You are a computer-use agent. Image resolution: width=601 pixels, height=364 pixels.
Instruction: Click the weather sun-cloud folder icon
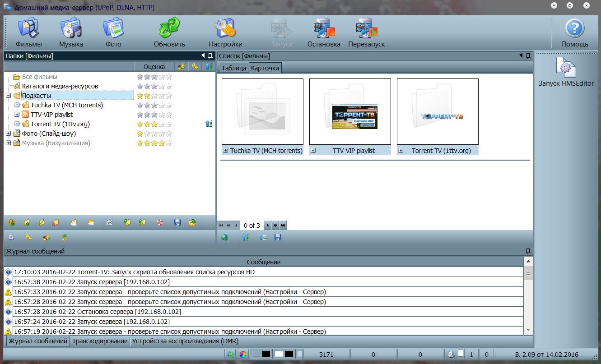[91, 222]
